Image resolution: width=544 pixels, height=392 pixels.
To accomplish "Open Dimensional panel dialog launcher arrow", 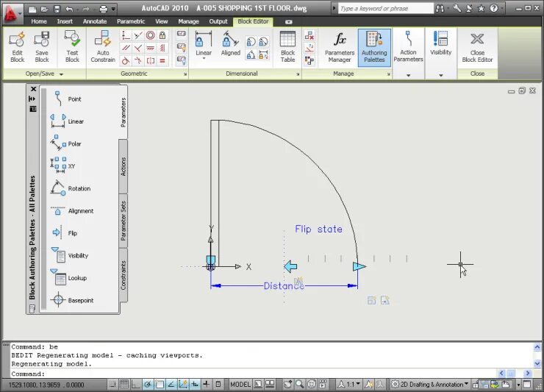I will tap(298, 74).
